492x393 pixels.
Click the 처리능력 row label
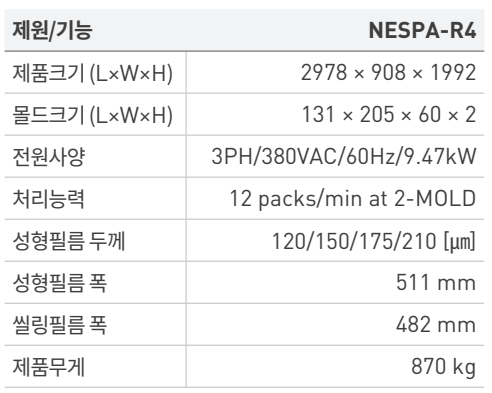48,199
